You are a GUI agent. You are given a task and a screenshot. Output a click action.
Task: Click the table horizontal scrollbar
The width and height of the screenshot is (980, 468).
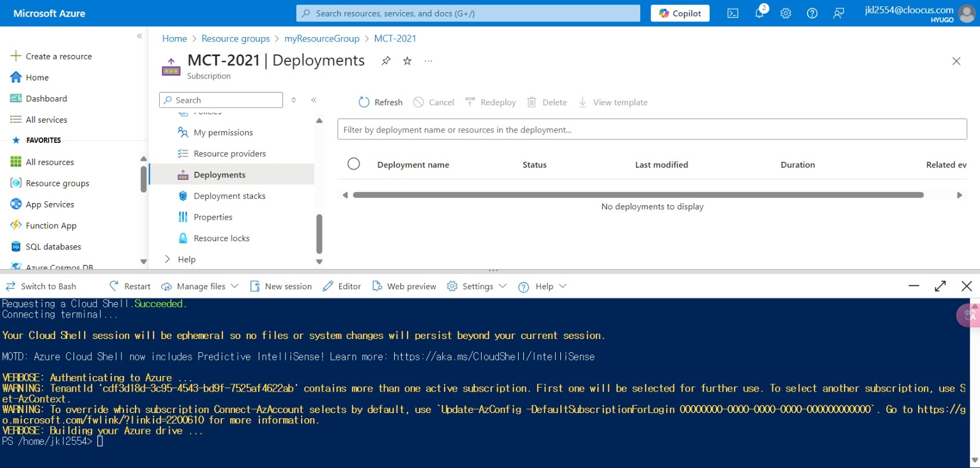[x=638, y=195]
